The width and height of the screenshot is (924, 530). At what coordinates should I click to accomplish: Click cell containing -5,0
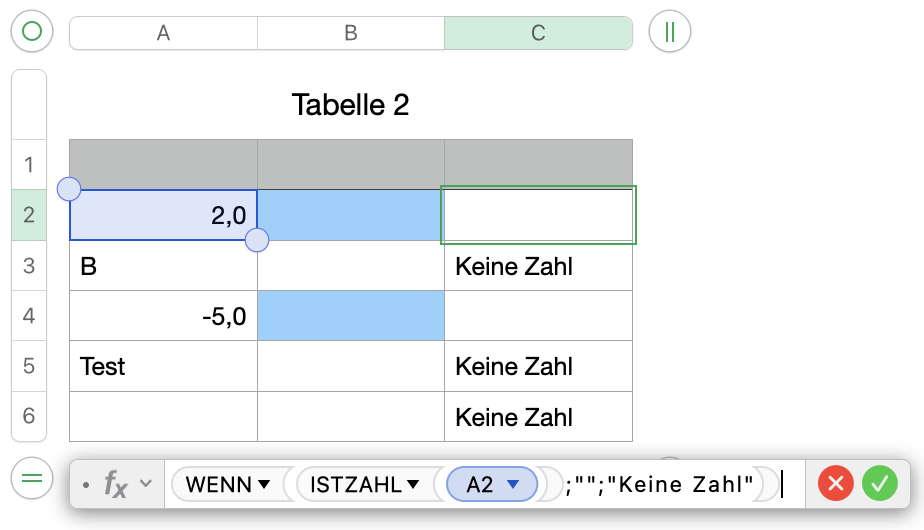click(x=163, y=316)
